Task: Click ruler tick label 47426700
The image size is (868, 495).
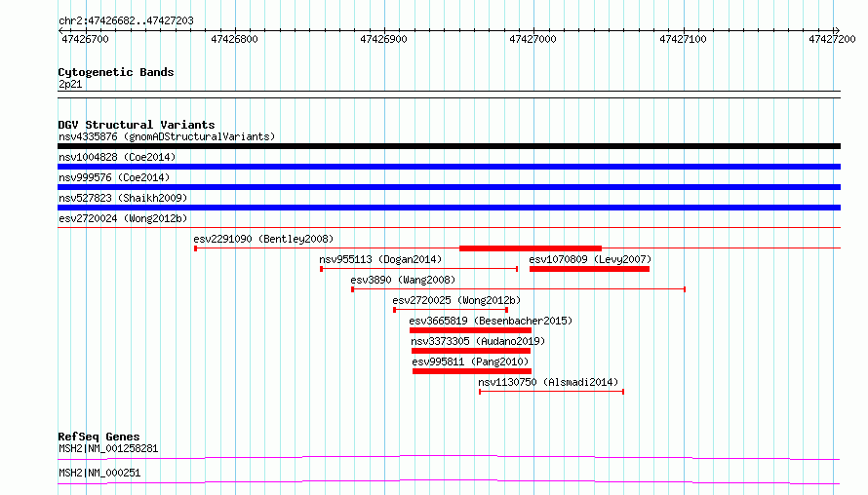Action: click(85, 39)
